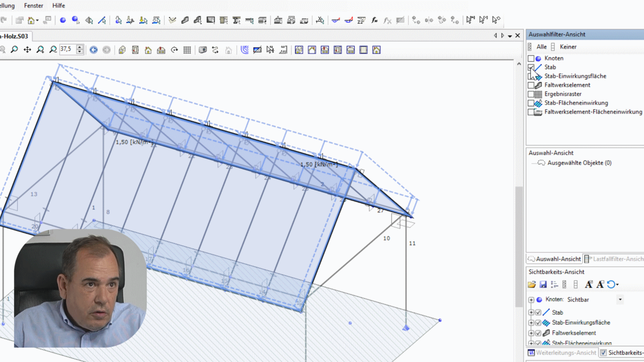Screen dimensions: 644x362
Task: Click Alle to select all filters
Action: click(x=541, y=47)
